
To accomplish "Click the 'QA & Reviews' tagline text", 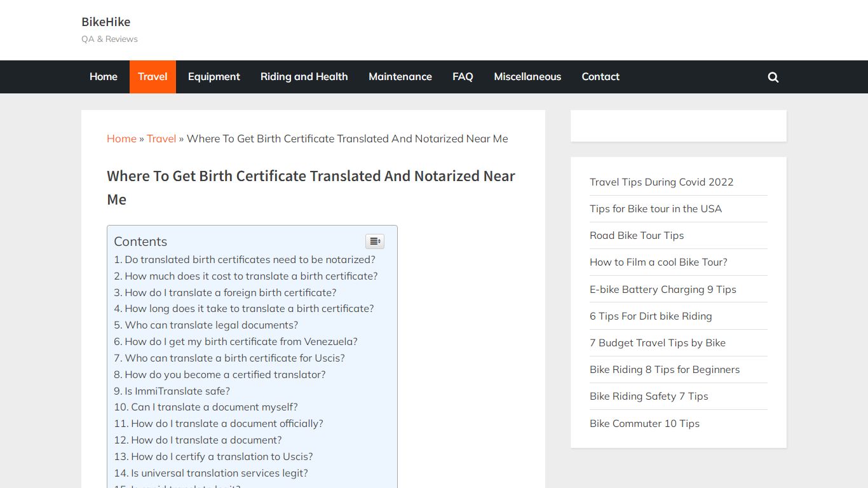I will coord(109,39).
